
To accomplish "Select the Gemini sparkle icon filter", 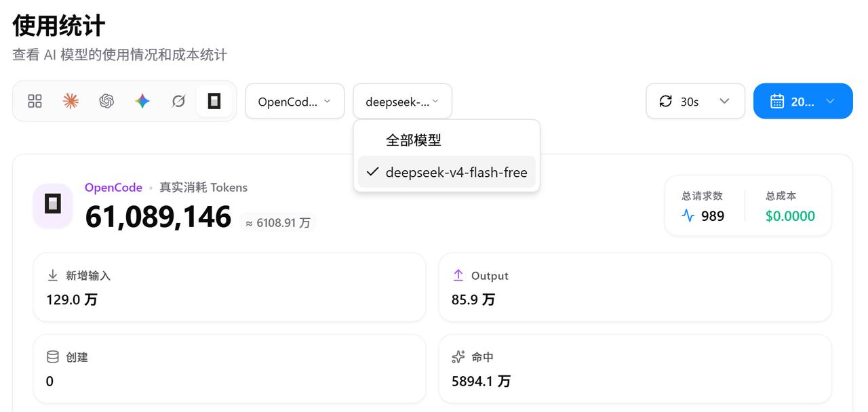I will point(142,101).
